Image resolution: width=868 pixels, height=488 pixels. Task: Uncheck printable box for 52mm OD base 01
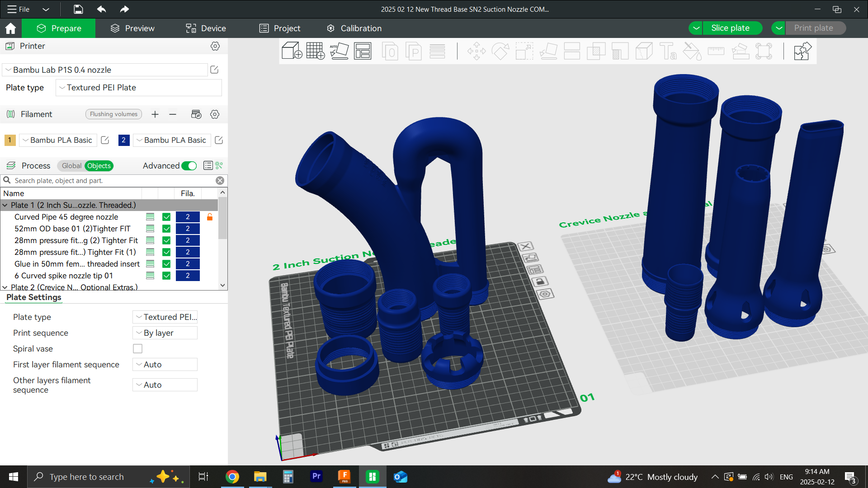pyautogui.click(x=166, y=229)
